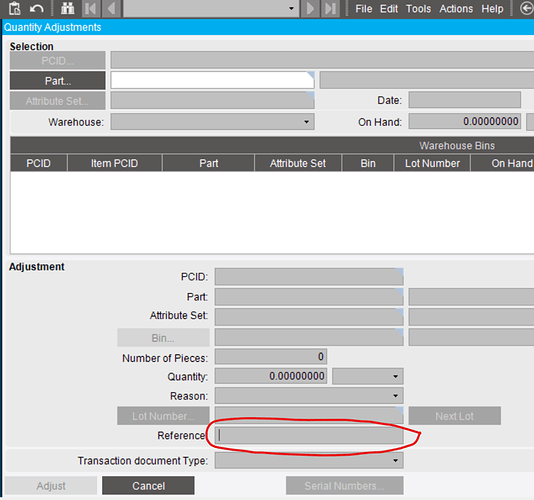Open the Tools menu
Screen dimensions: 534x500
pos(418,9)
